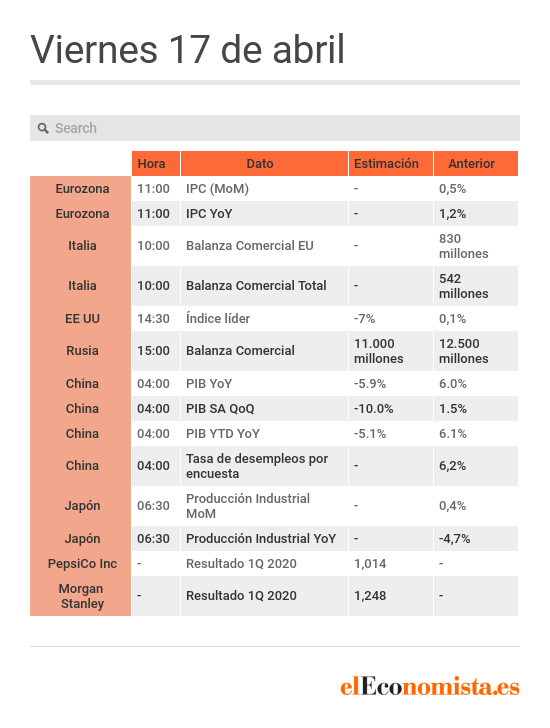Click the Morgan Stanley row label

click(x=82, y=596)
